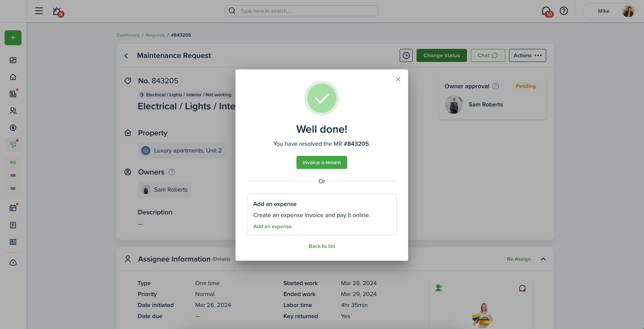This screenshot has height=329, width=644.
Task: Open Mike's user profile menu
Action: click(609, 11)
